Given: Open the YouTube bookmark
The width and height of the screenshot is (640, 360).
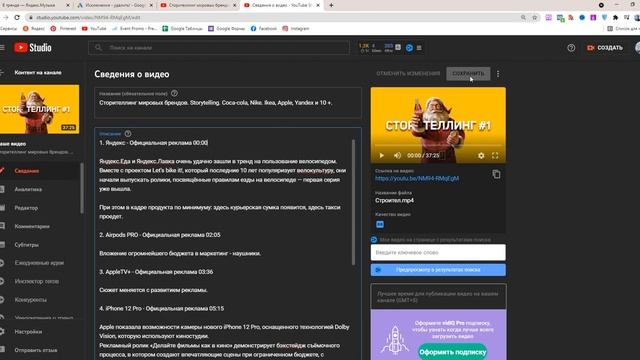Looking at the screenshot, I should (x=94, y=29).
